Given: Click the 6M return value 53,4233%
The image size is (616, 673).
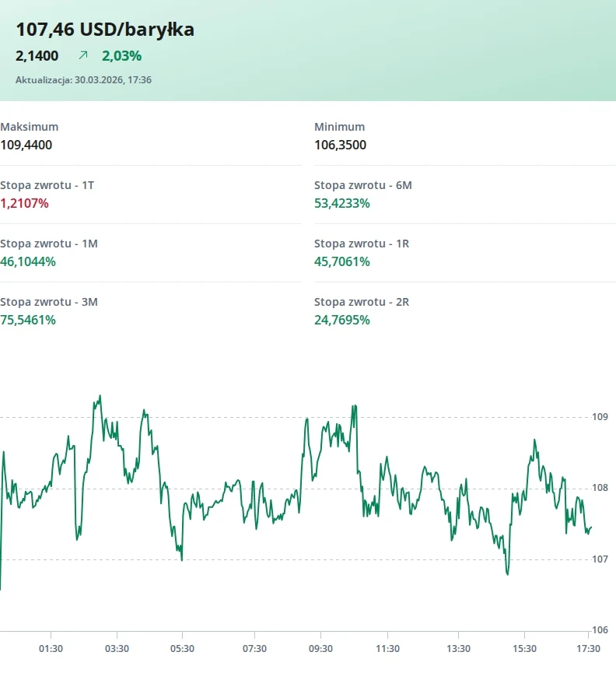Looking at the screenshot, I should [x=342, y=203].
